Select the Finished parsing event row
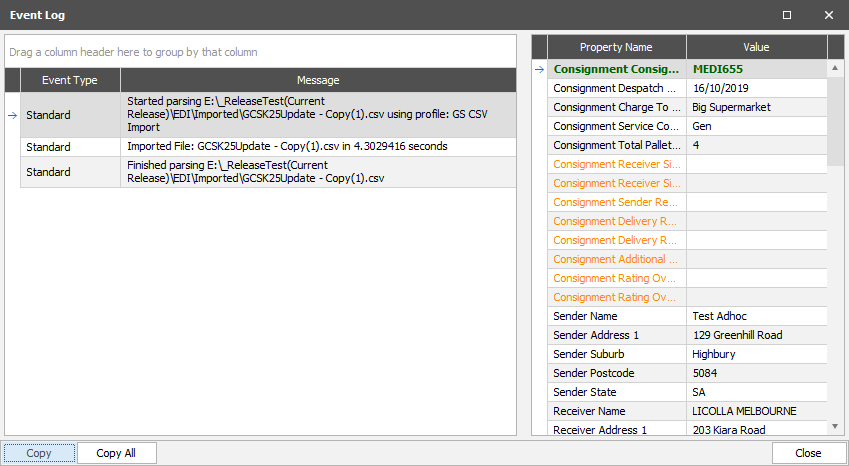 (268, 172)
